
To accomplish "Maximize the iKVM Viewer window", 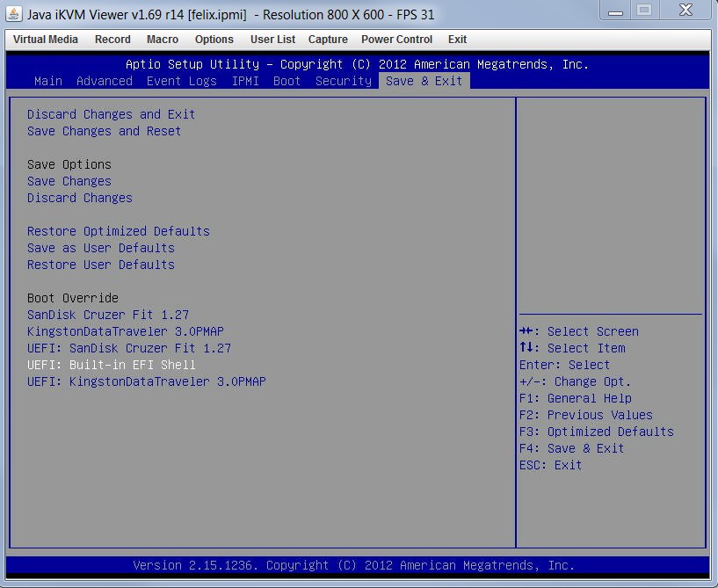I will [644, 11].
